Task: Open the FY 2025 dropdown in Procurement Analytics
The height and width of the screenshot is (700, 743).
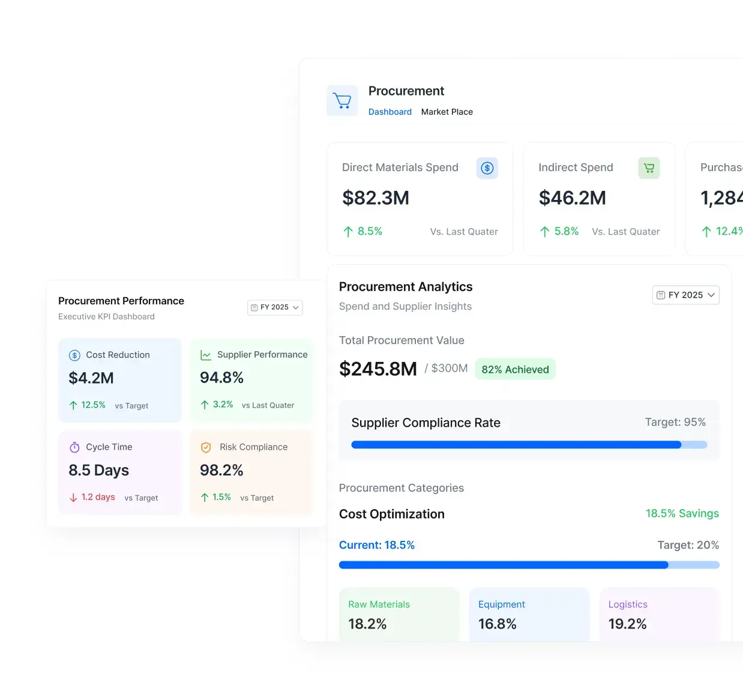Action: point(686,295)
